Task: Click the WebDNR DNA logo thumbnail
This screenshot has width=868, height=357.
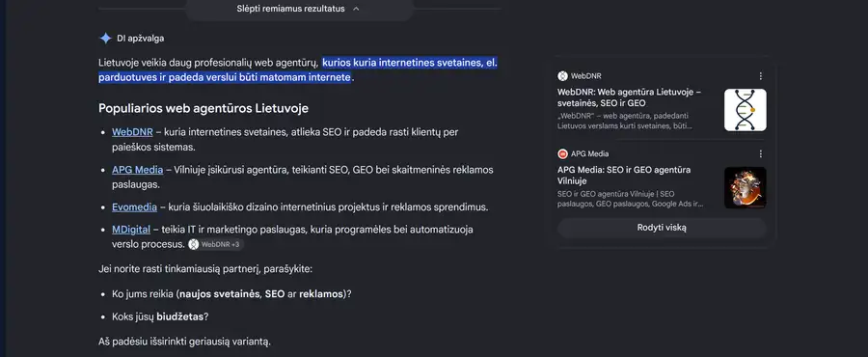Action: [746, 110]
